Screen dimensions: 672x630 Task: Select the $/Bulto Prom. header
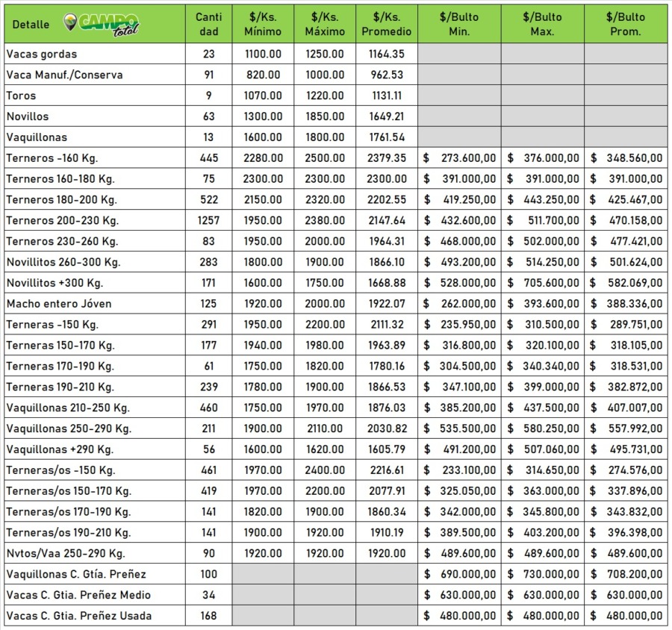tap(626, 24)
